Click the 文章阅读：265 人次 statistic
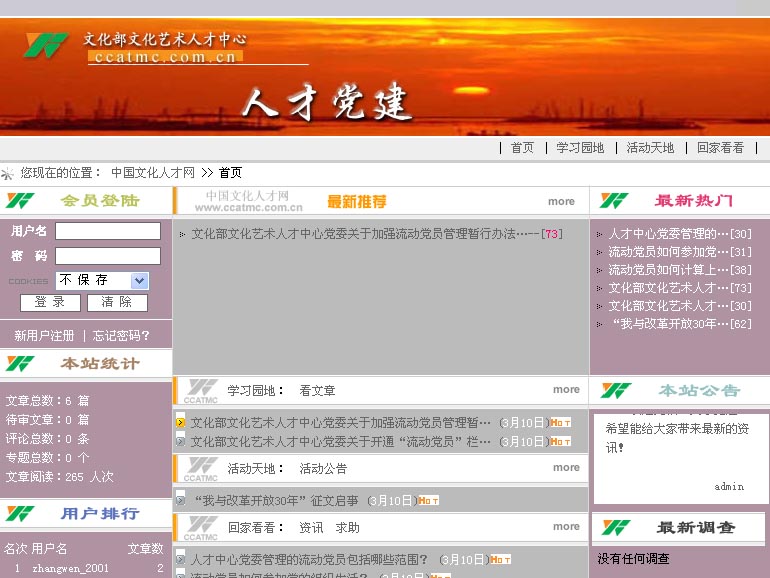The image size is (770, 578). click(59, 477)
